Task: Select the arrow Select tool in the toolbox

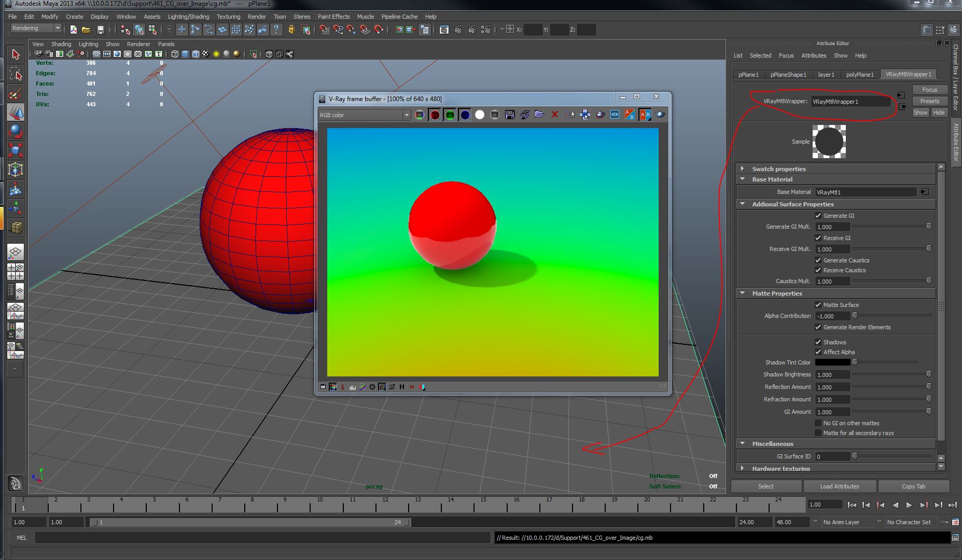Action: pos(16,54)
